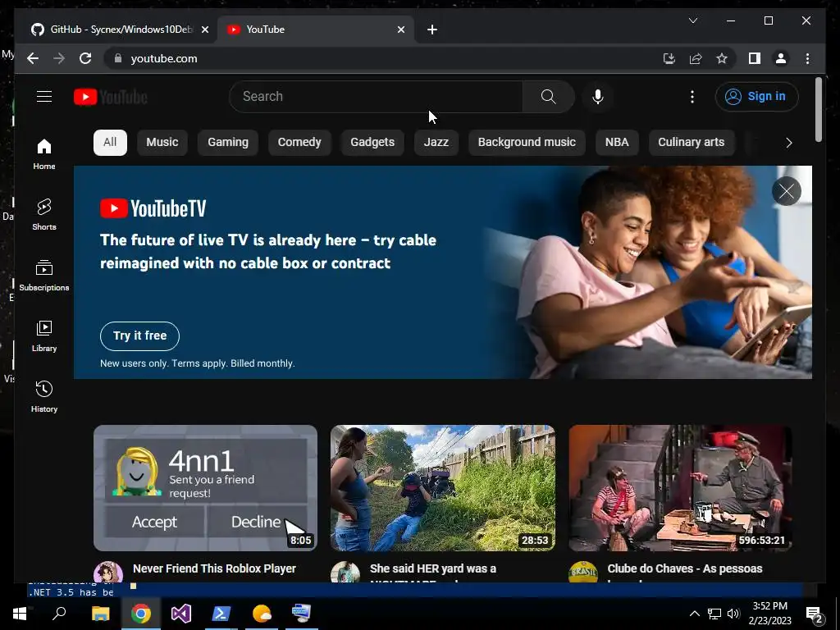Click the volume tray icon
The height and width of the screenshot is (630, 840).
pos(733,614)
